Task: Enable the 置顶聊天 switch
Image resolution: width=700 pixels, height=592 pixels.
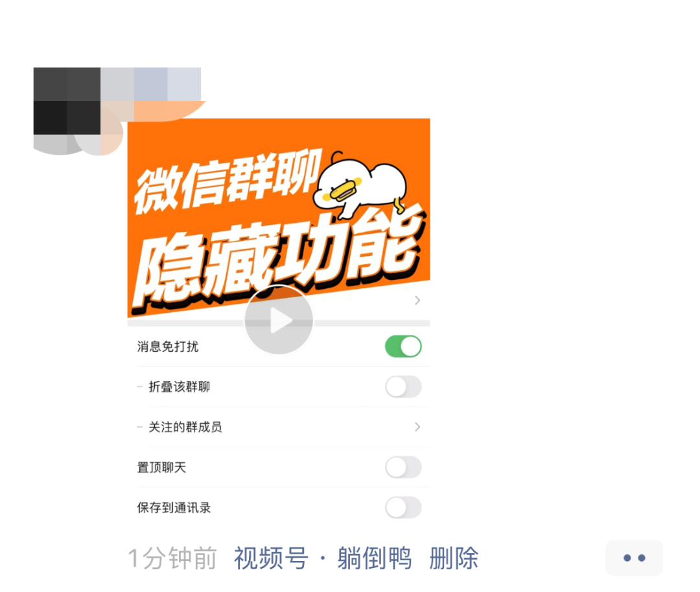Action: (x=403, y=467)
